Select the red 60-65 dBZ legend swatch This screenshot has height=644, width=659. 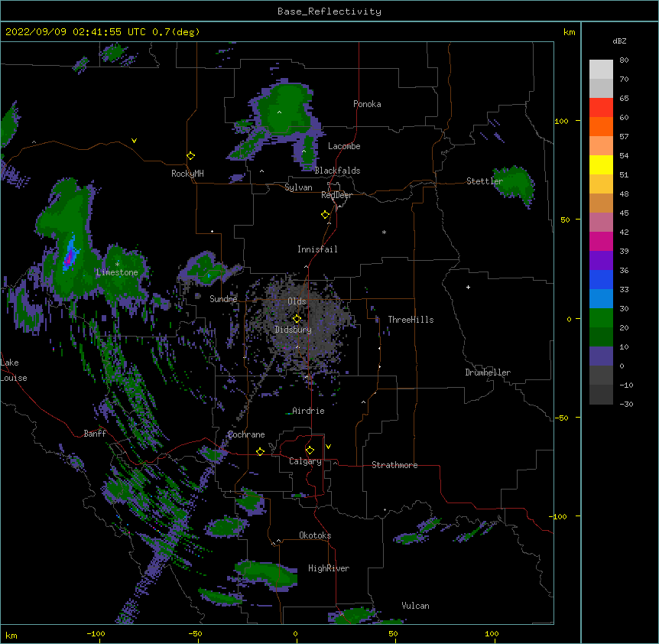(x=601, y=107)
